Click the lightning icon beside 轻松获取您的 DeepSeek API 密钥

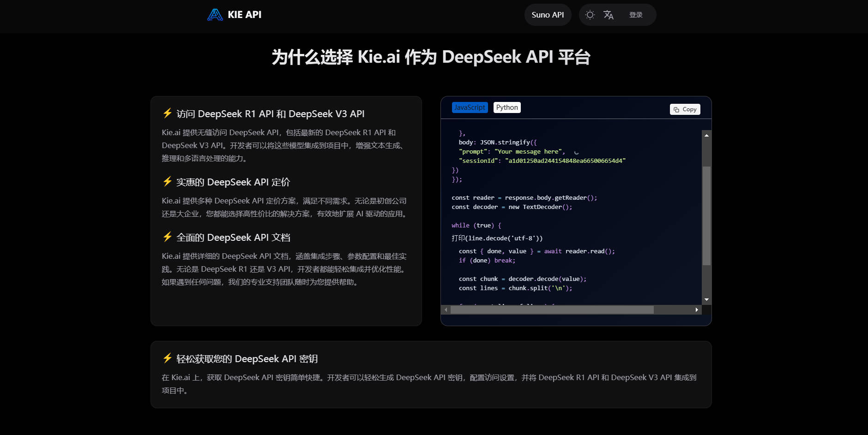pos(168,358)
